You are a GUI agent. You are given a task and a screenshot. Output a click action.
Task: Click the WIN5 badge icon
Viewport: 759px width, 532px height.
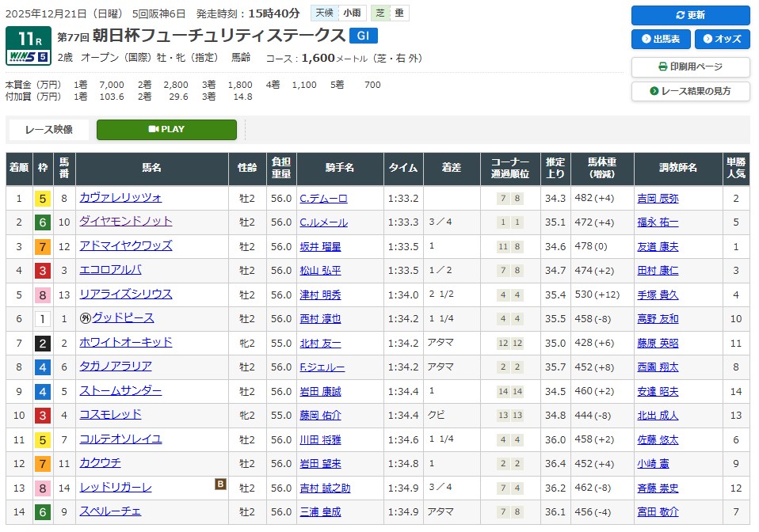29,57
